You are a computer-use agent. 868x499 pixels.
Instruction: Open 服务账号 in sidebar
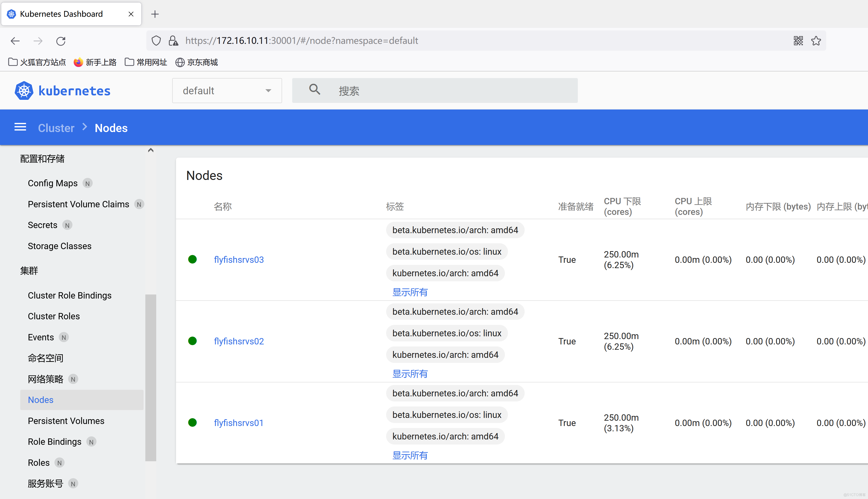coord(46,484)
